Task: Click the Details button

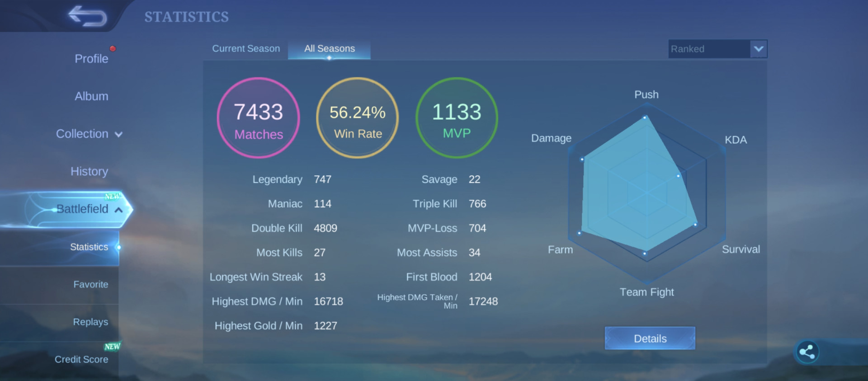Action: [650, 339]
